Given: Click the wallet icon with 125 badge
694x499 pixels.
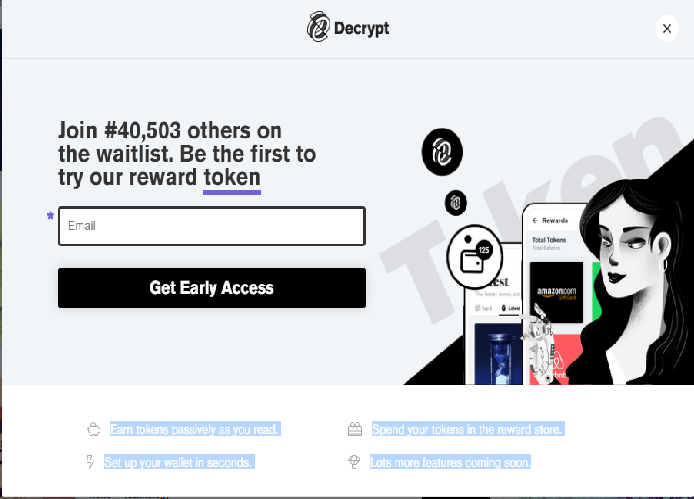Looking at the screenshot, I should (x=474, y=256).
